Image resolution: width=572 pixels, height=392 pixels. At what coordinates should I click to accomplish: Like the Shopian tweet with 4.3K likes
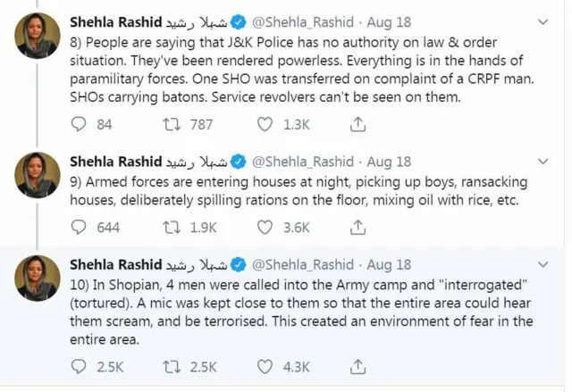(x=265, y=366)
